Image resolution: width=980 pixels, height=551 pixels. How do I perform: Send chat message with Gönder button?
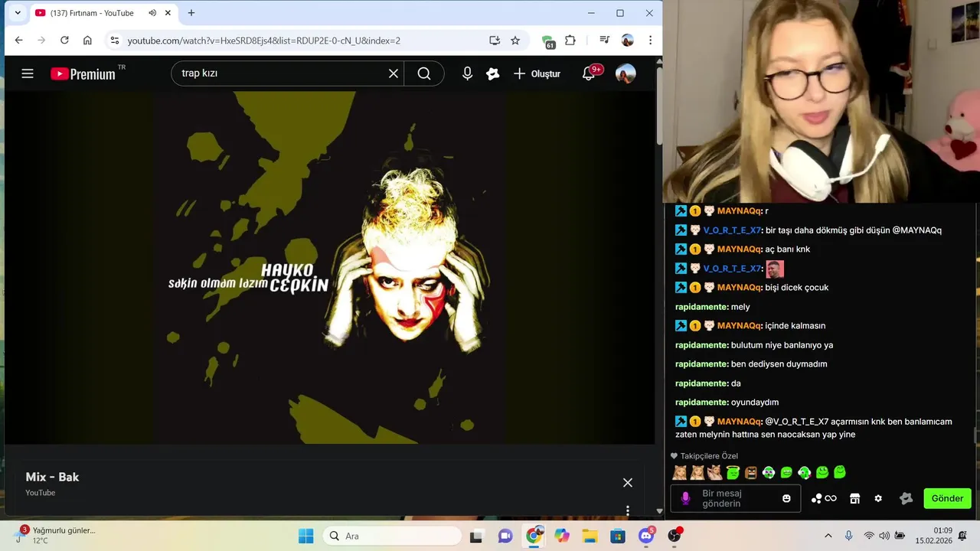click(x=947, y=498)
